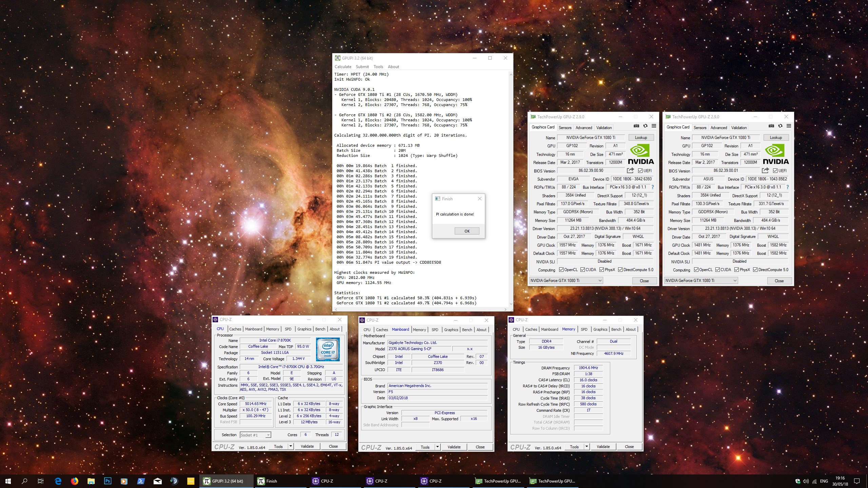The image size is (868, 488).
Task: Open the Windows Start menu
Action: pos(8,481)
